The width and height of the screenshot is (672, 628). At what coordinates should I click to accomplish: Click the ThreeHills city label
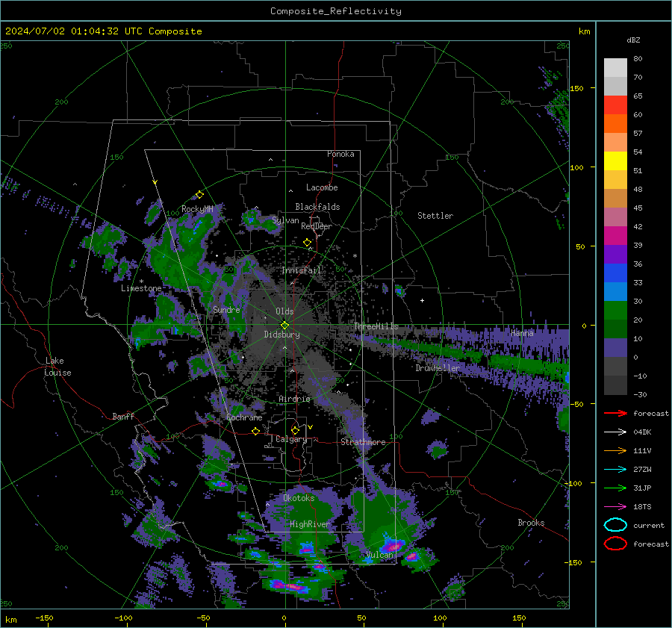[x=376, y=326]
